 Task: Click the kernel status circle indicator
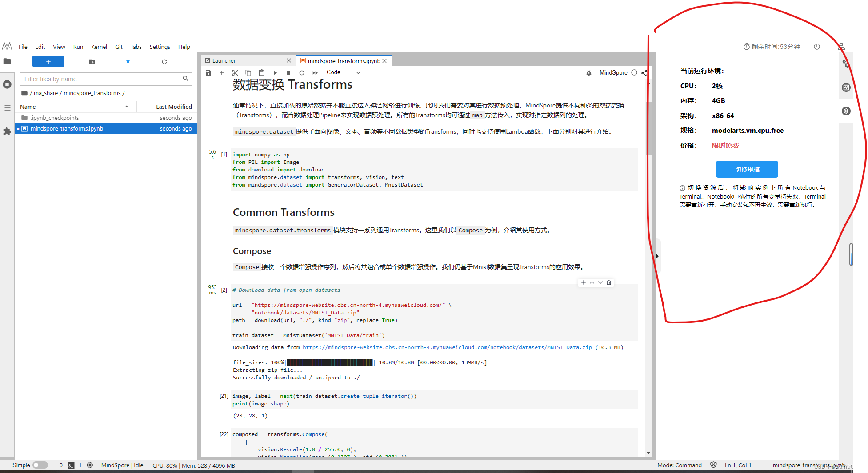(x=634, y=73)
